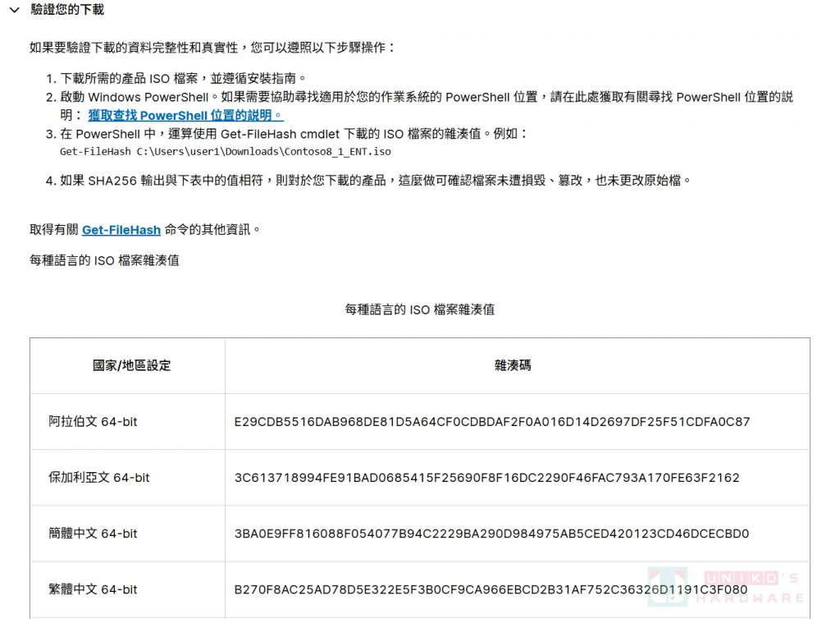The width and height of the screenshot is (840, 619).
Task: Select the 雜湊碼 column header
Action: 513,365
